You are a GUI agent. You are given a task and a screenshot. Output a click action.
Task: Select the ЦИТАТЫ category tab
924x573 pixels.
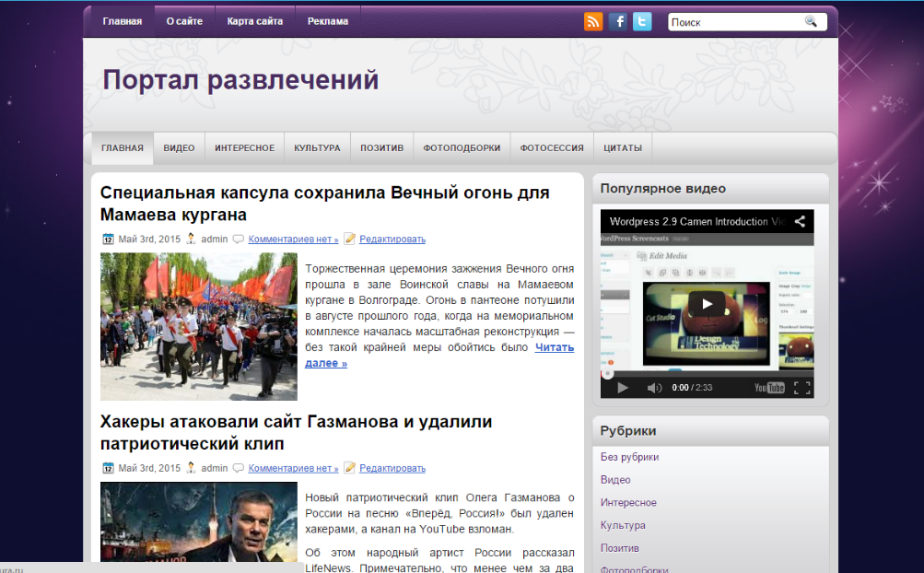[x=622, y=148]
